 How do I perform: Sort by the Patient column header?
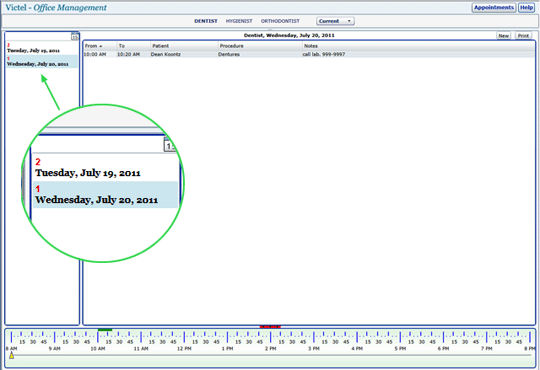(x=184, y=46)
